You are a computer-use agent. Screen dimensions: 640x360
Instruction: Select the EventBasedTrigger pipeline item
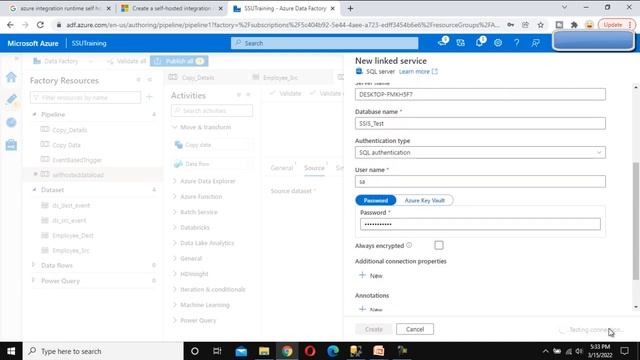point(77,160)
